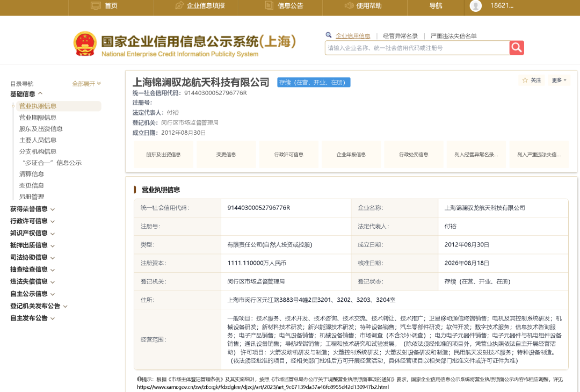Click the 行政许可信息 quick card
The image size is (580, 392).
coord(288,155)
